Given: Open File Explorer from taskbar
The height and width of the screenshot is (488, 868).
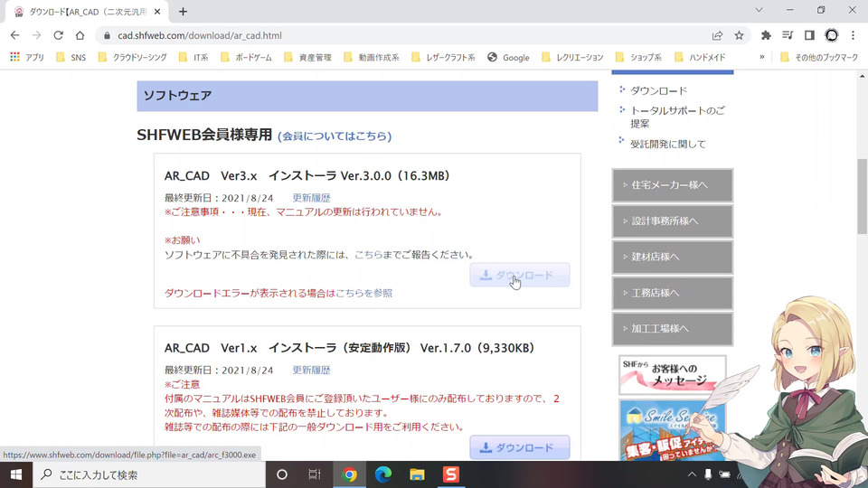Looking at the screenshot, I should pos(417,474).
